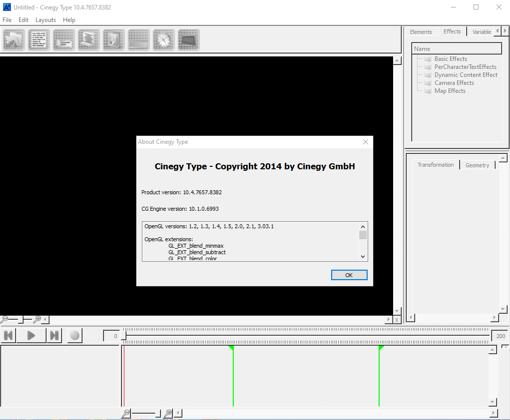Jump to the timeline start
This screenshot has width=510, height=420.
click(8, 336)
